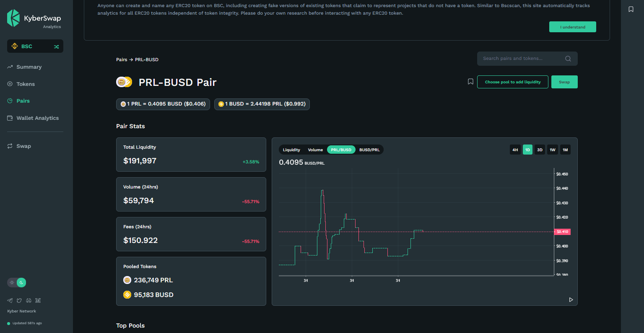This screenshot has height=333, width=644.
Task: Click the PRL-BUSD pair token logo
Action: (124, 82)
